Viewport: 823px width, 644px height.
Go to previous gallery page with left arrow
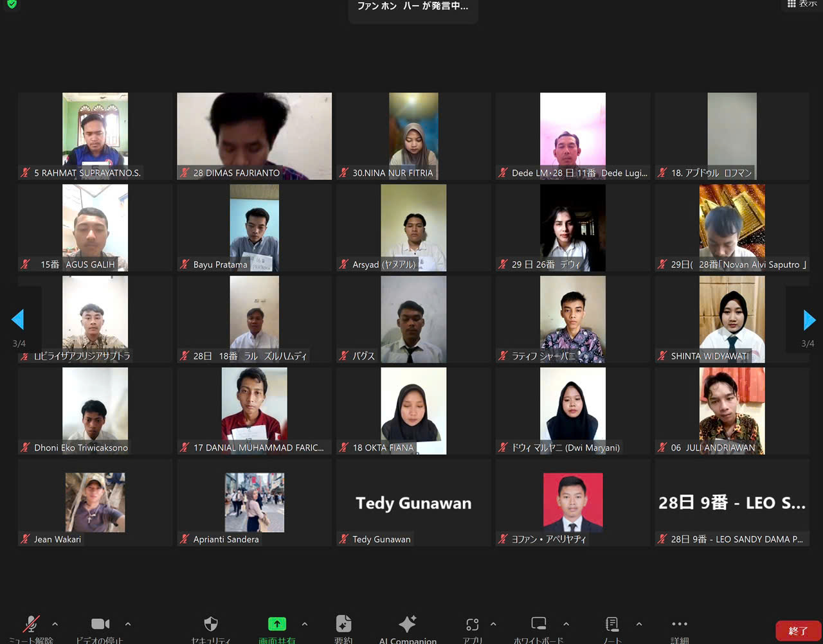coord(18,319)
